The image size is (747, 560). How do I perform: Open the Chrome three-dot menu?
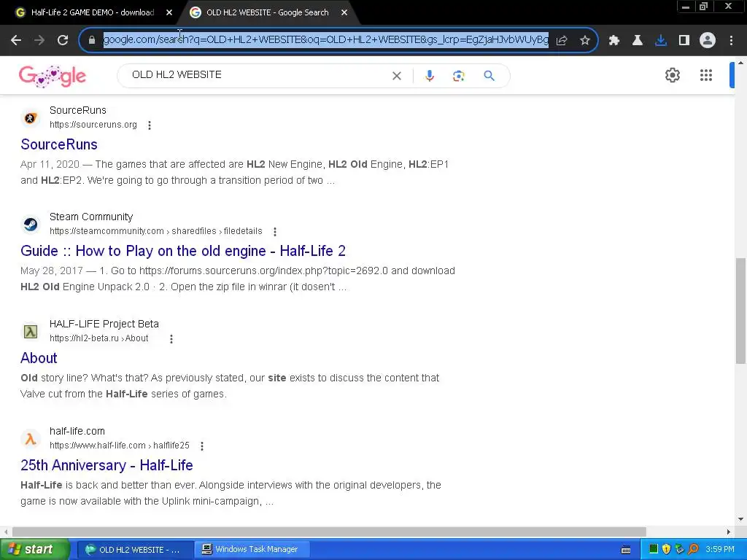pos(731,41)
